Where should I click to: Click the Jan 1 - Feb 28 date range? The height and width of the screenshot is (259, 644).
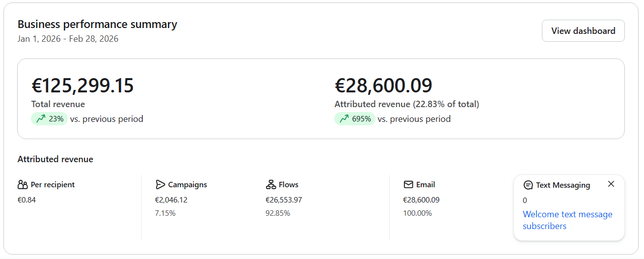(x=68, y=39)
